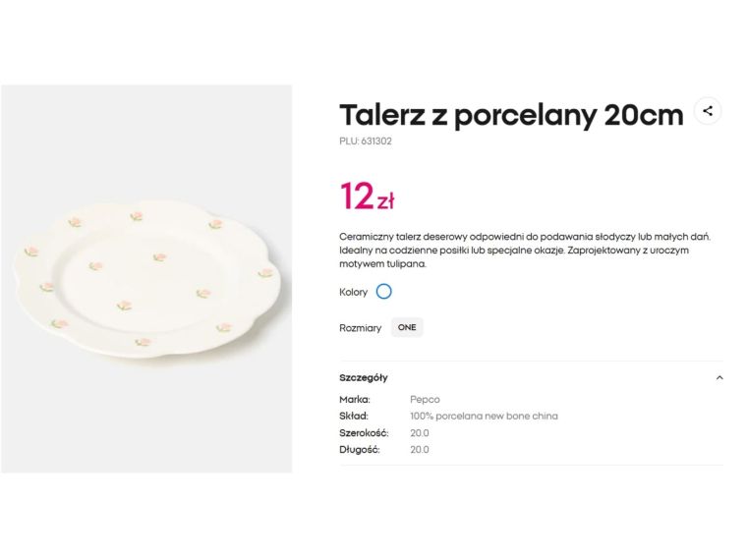Click the Szerokość label

[364, 433]
